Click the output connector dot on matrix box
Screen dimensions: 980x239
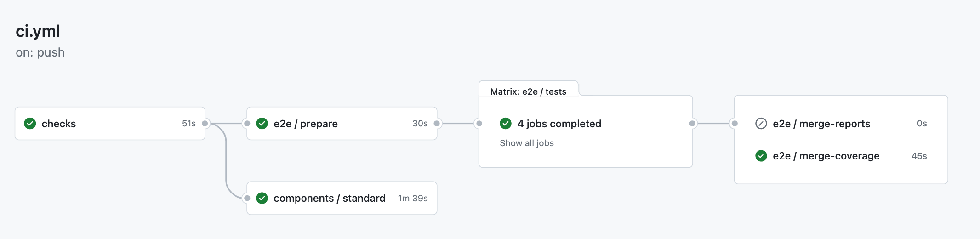coord(692,124)
